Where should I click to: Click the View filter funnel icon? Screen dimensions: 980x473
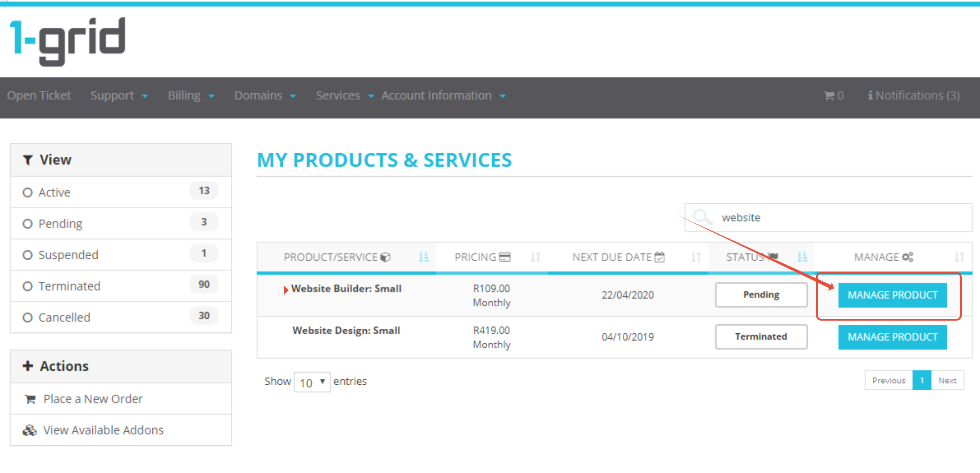(28, 160)
